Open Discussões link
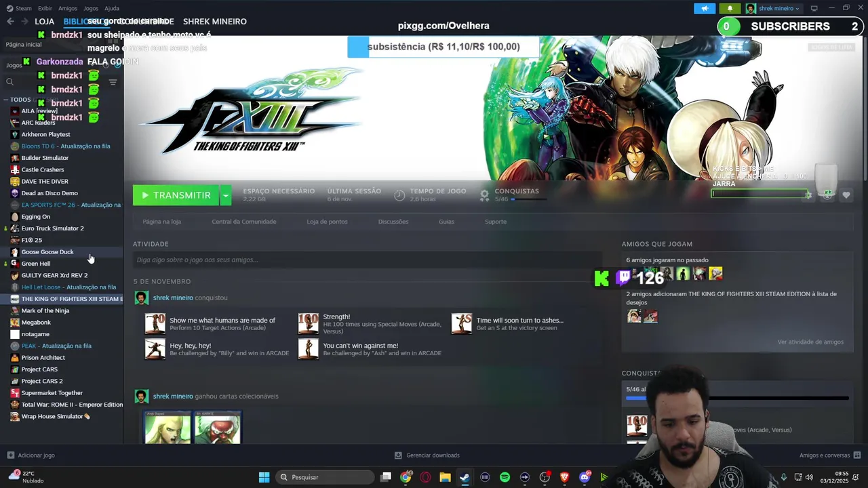This screenshot has height=488, width=868. click(393, 222)
